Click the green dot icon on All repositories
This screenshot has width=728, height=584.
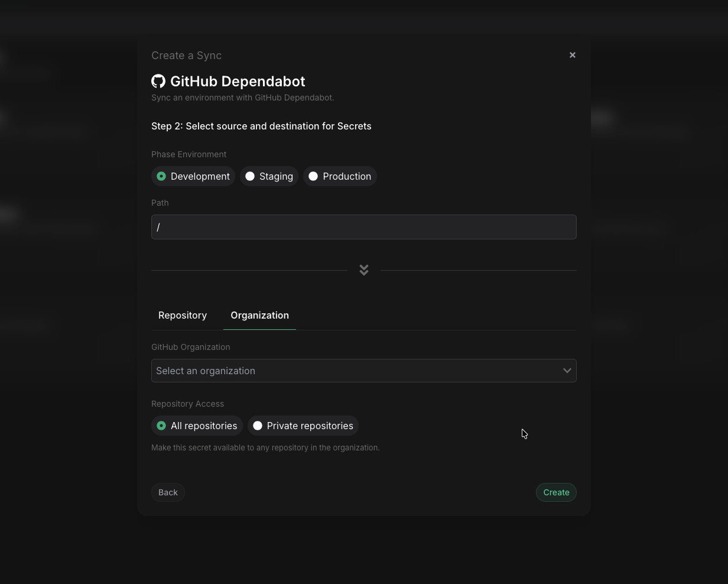pyautogui.click(x=161, y=426)
